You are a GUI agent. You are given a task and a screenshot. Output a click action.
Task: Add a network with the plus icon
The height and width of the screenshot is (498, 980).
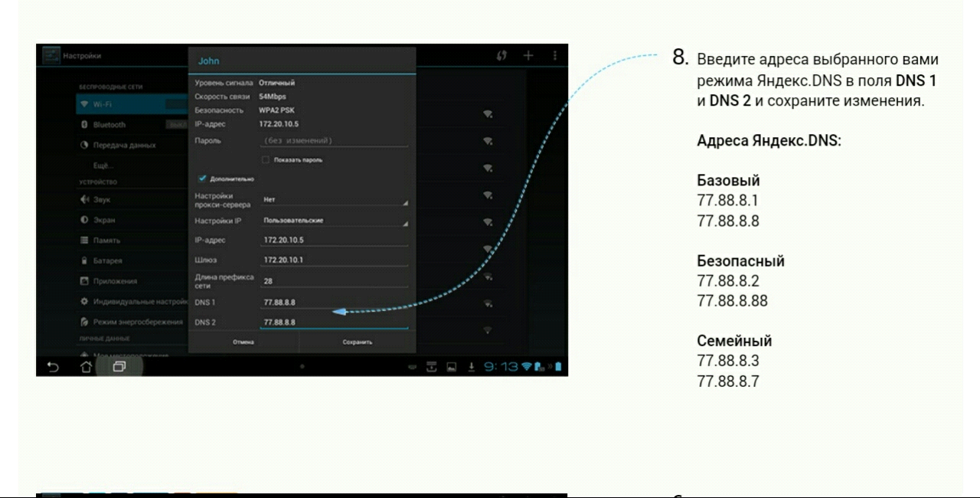point(528,56)
